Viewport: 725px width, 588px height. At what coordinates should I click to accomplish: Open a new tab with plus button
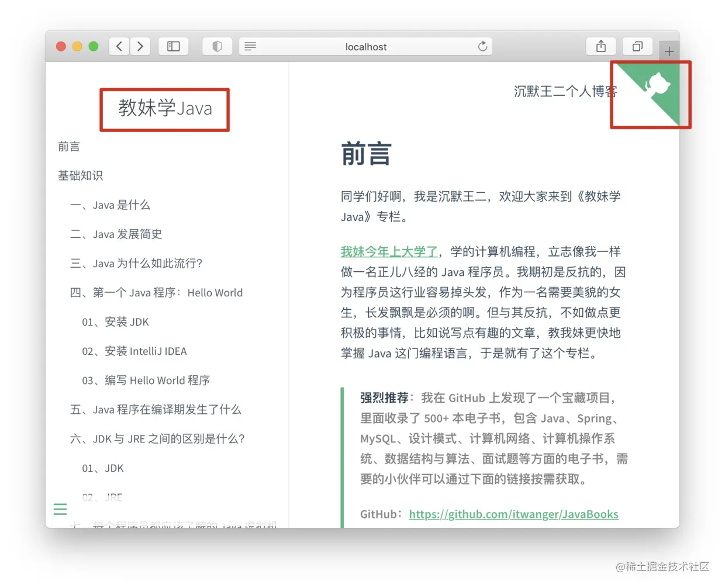point(669,51)
